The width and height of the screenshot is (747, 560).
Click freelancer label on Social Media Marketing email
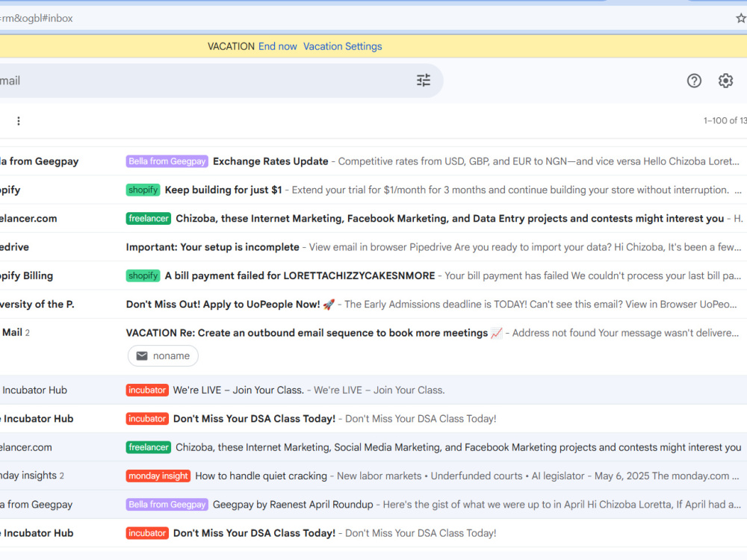point(148,447)
